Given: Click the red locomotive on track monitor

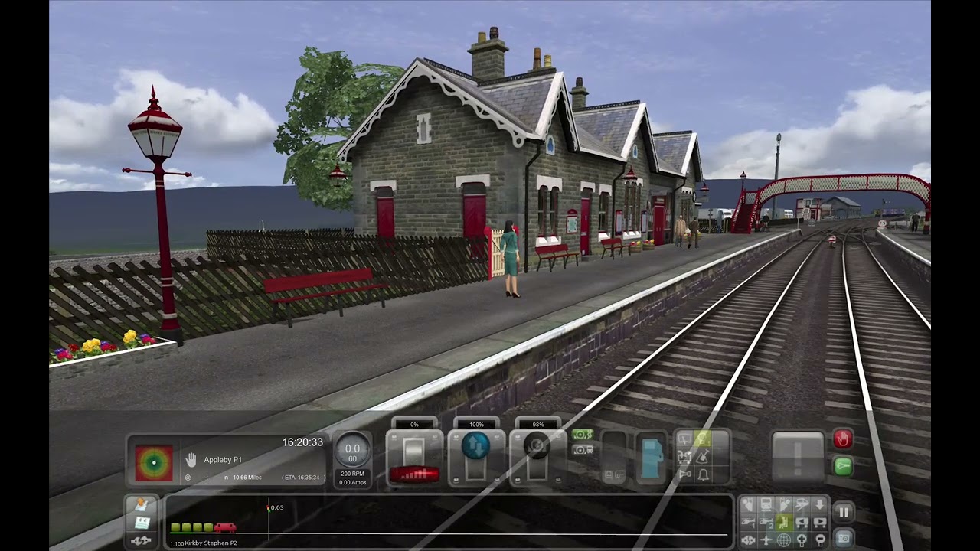Looking at the screenshot, I should [225, 527].
